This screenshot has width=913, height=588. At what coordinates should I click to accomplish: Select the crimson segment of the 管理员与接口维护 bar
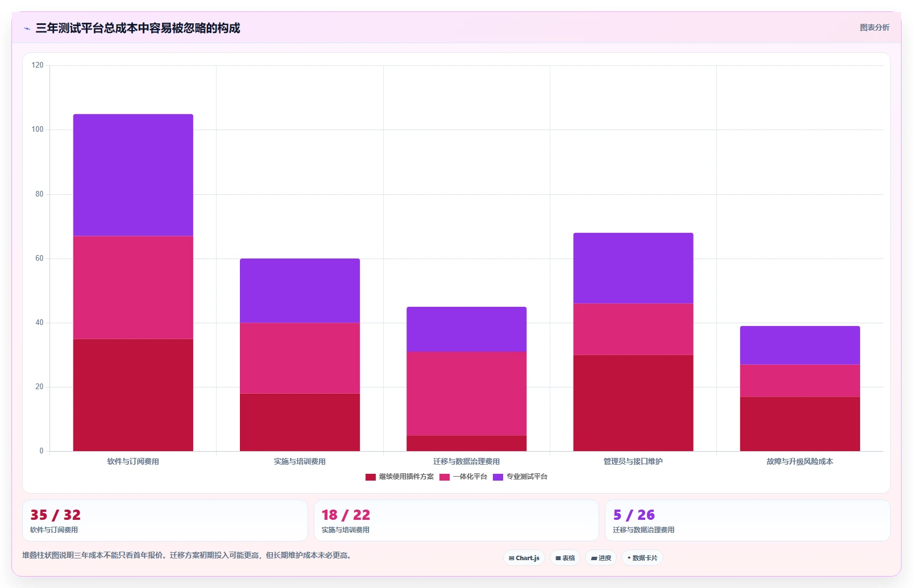click(x=633, y=403)
